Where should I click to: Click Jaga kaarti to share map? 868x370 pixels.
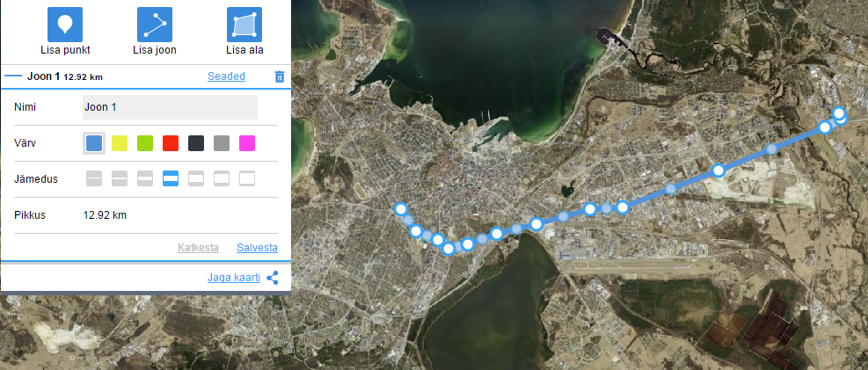click(x=234, y=278)
